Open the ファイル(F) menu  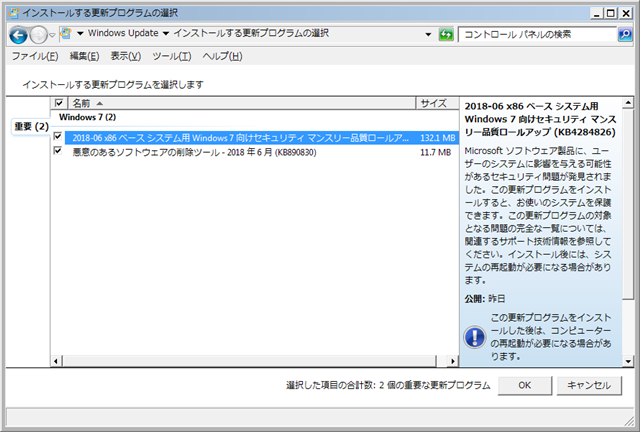(x=35, y=56)
